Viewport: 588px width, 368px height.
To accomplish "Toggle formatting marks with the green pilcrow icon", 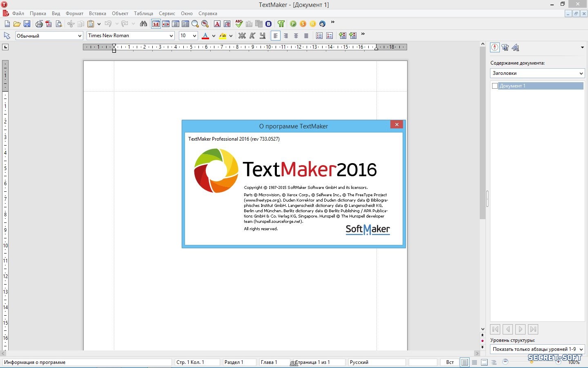I will [281, 24].
